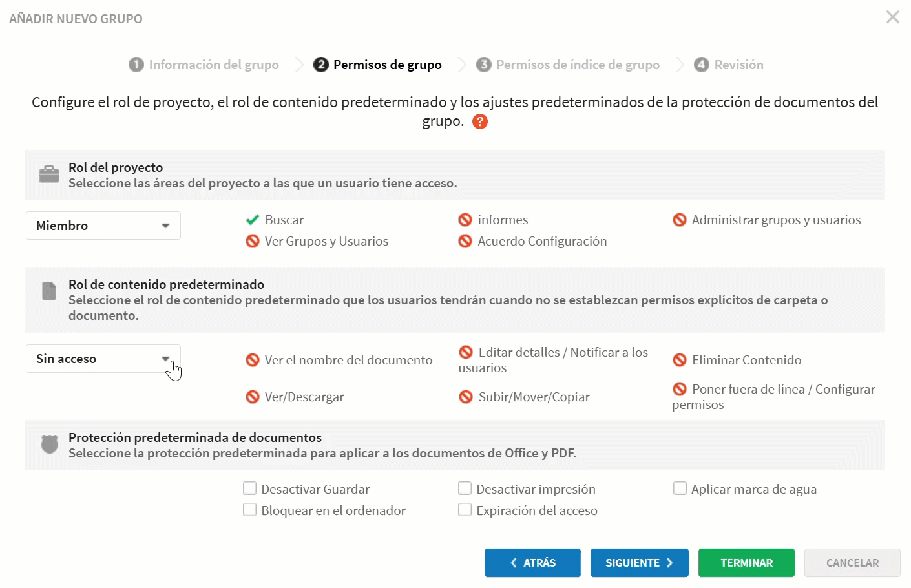Click the shield icon for Protección predeterminada
The image size is (911, 588).
click(x=50, y=444)
